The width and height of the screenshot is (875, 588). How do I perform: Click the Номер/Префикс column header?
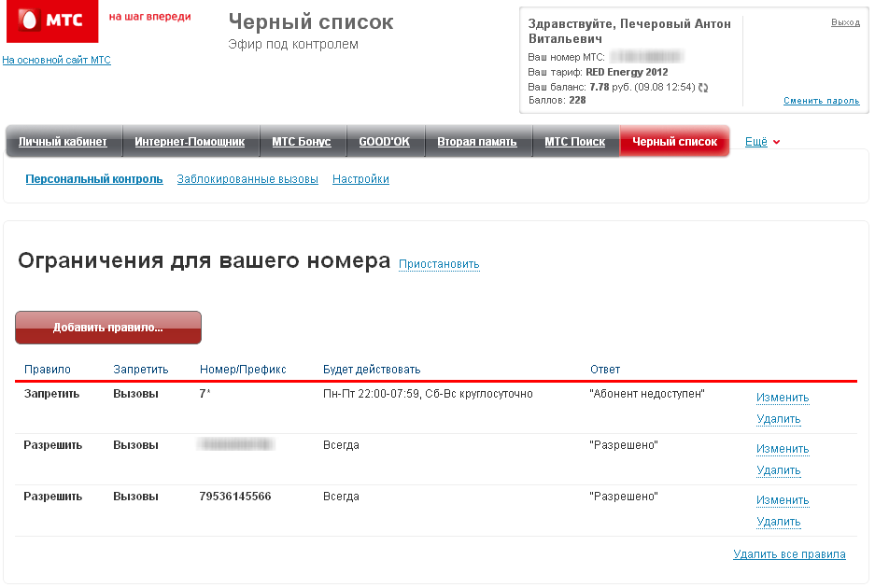[x=243, y=370]
